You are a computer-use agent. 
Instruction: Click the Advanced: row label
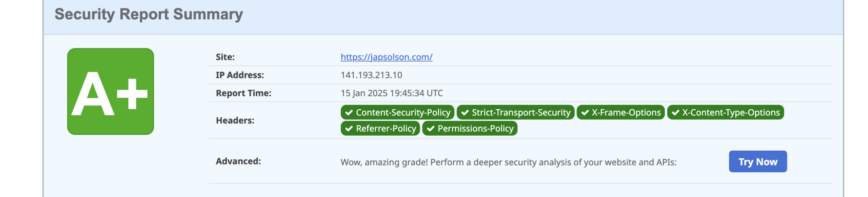(238, 161)
